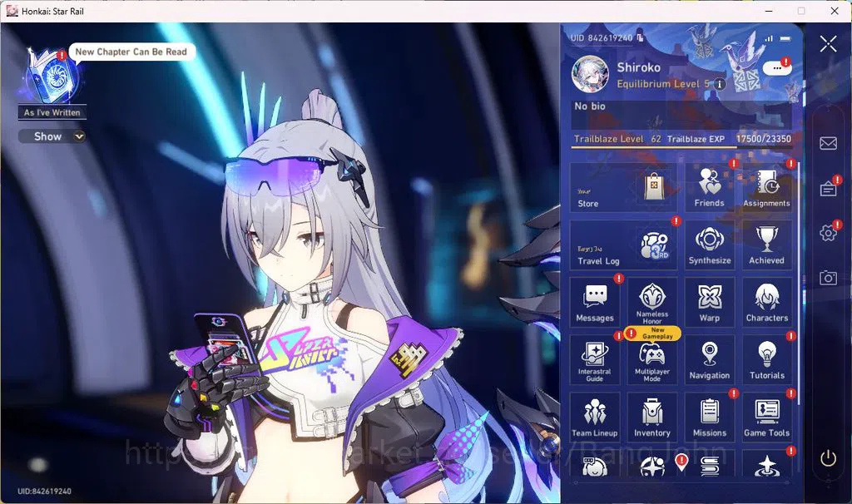Screen dimensions: 852x504
Task: Open the camera photo mode
Action: pos(828,278)
